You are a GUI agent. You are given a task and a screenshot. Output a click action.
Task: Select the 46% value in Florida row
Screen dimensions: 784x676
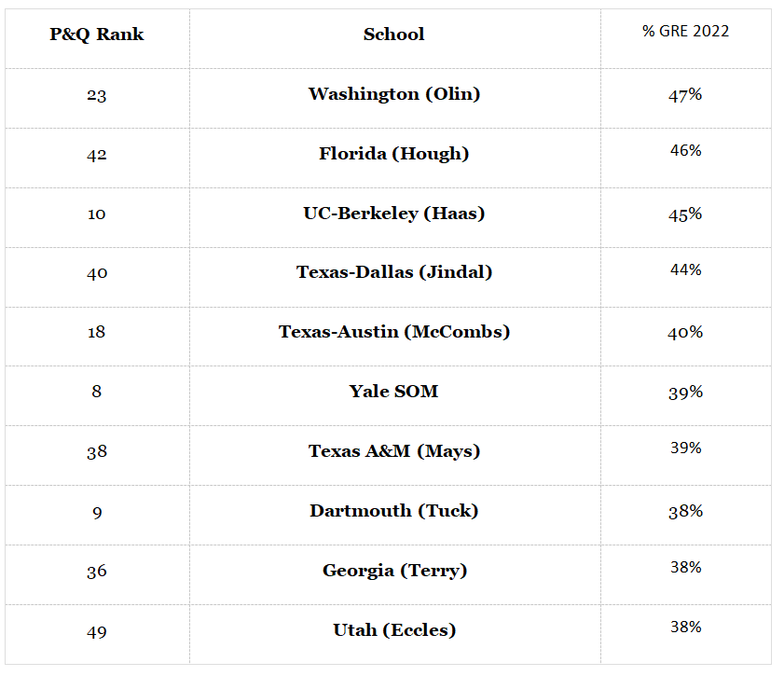685,150
